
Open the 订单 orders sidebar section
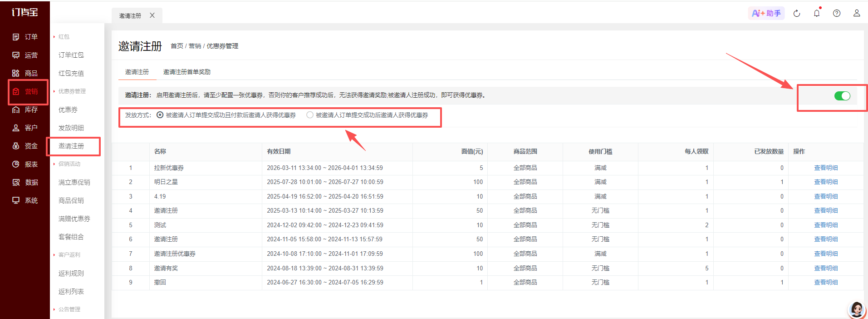(25, 37)
